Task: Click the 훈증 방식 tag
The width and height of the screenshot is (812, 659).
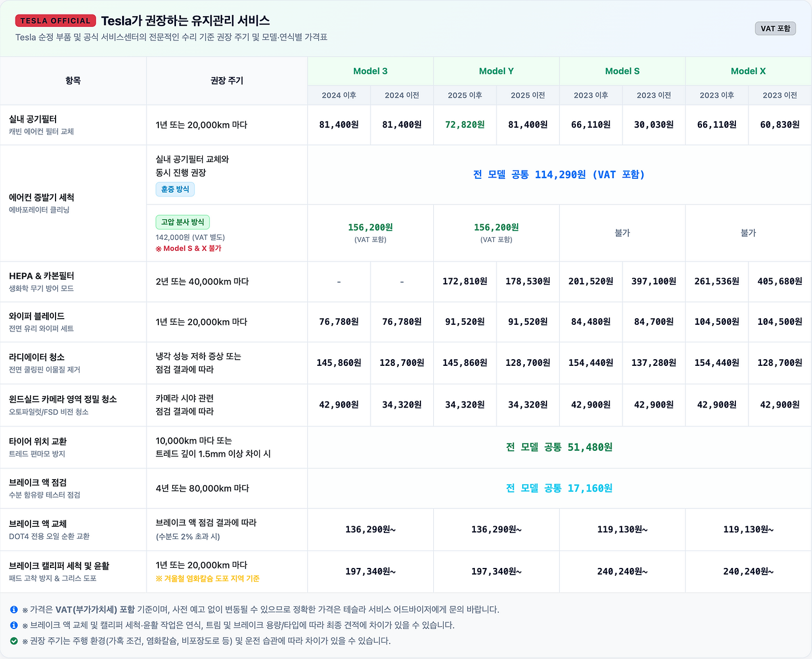Action: (175, 189)
